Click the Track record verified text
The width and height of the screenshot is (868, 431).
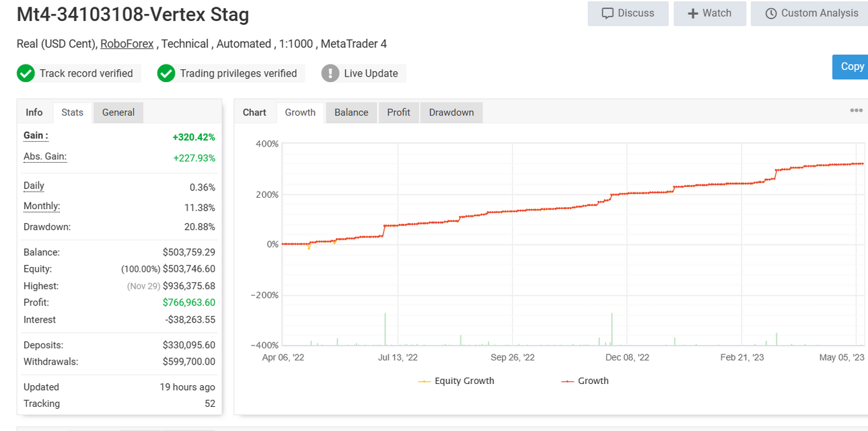(86, 73)
